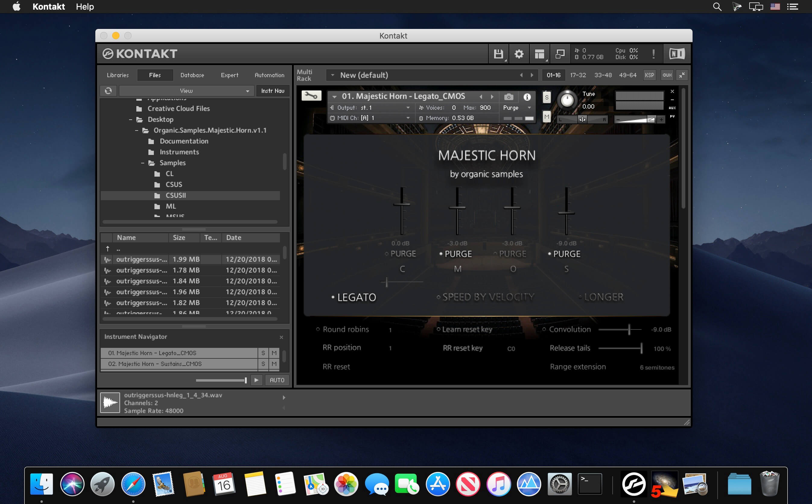Switch to the Libraries tab
This screenshot has height=504, width=812.
click(118, 75)
